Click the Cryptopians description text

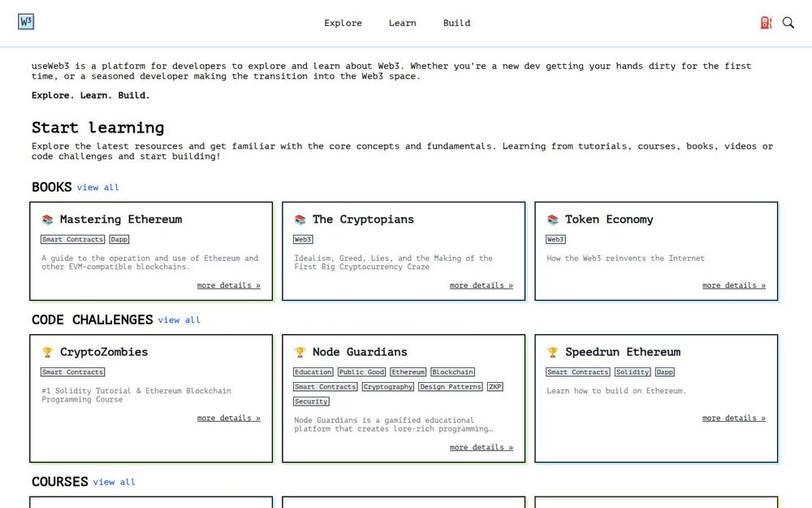(x=394, y=263)
